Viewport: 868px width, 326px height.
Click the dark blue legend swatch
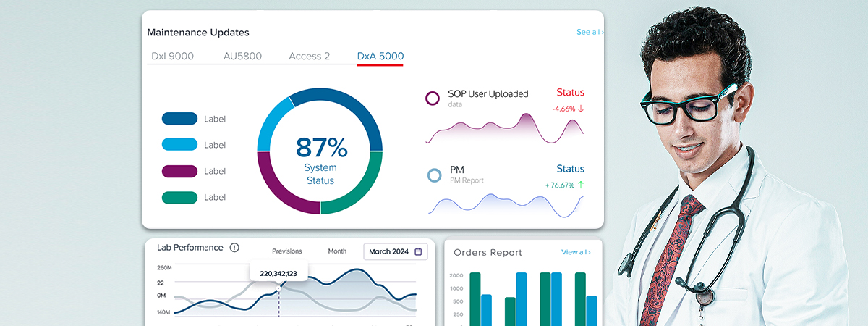click(179, 119)
